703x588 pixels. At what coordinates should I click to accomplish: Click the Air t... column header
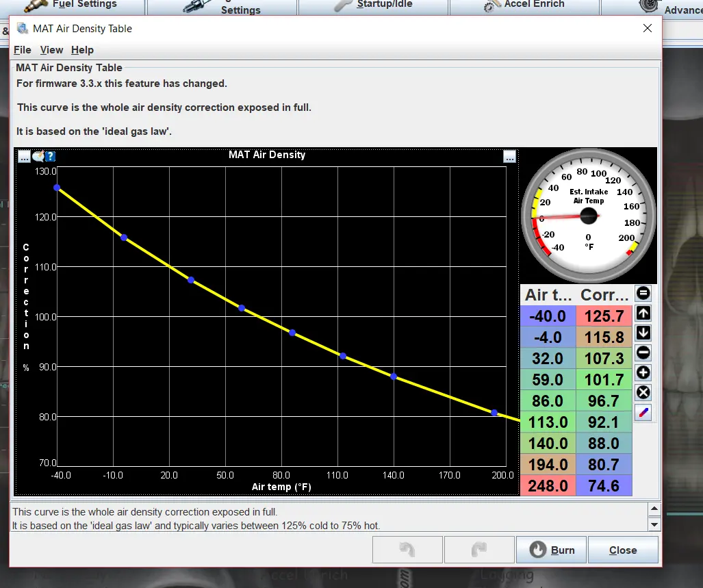(548, 295)
